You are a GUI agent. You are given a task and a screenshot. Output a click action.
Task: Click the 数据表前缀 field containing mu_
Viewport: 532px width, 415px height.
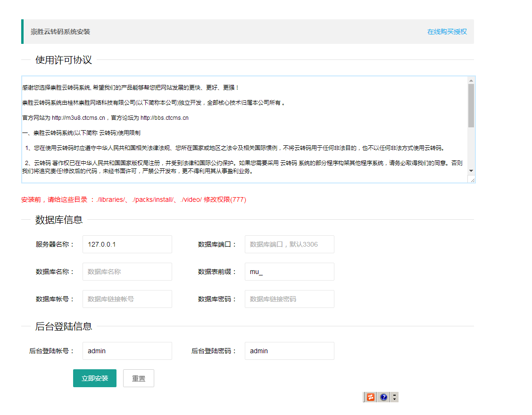[289, 272]
